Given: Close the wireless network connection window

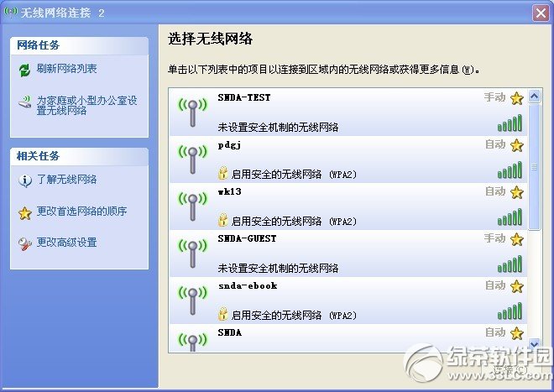Looking at the screenshot, I should coord(541,13).
